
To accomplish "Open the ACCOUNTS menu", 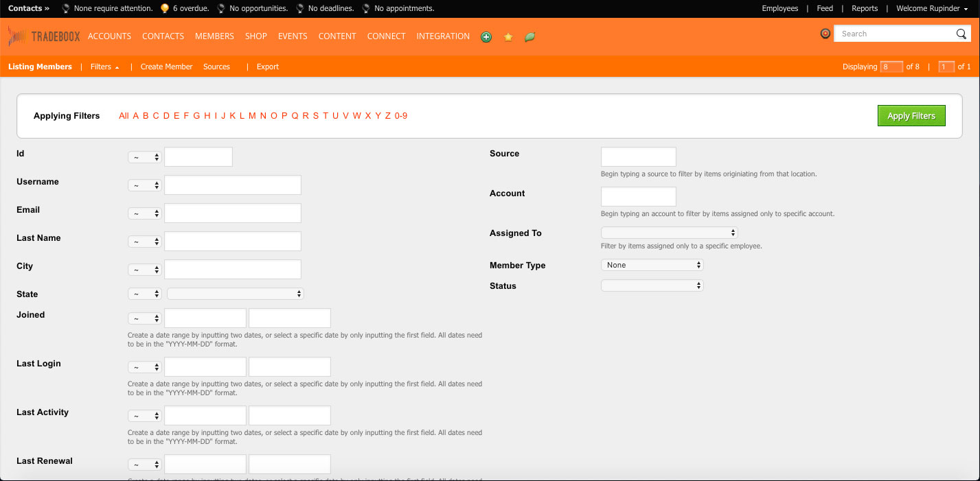I will pos(109,36).
